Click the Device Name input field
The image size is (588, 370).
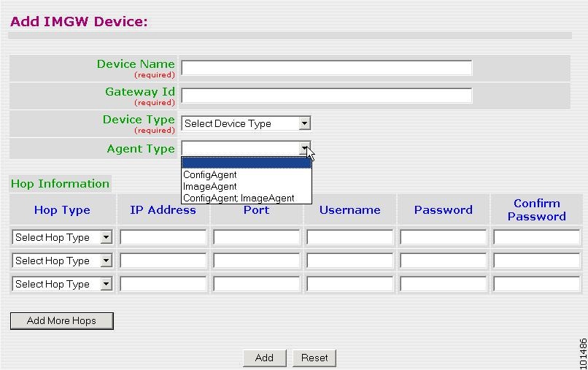327,68
